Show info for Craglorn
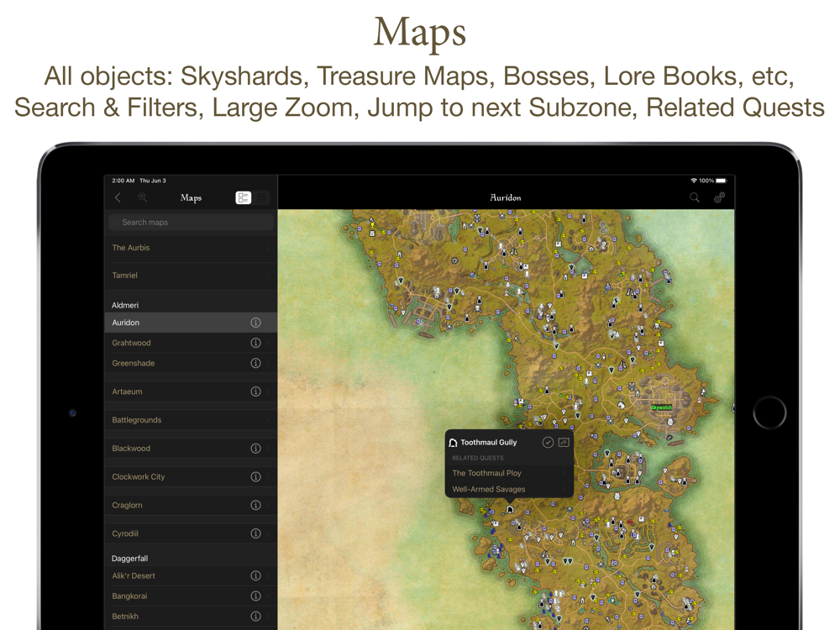 (255, 505)
